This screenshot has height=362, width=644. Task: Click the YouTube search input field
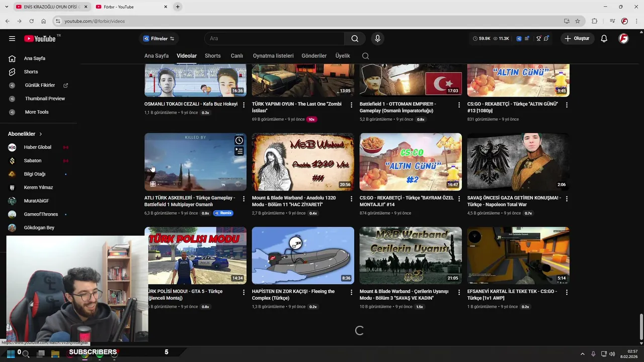pyautogui.click(x=274, y=39)
